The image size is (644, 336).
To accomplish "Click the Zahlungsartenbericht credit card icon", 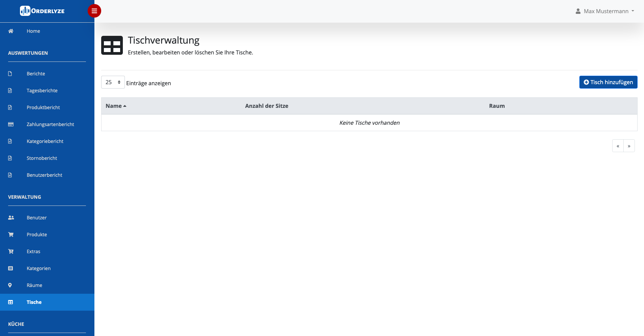I will tap(11, 124).
